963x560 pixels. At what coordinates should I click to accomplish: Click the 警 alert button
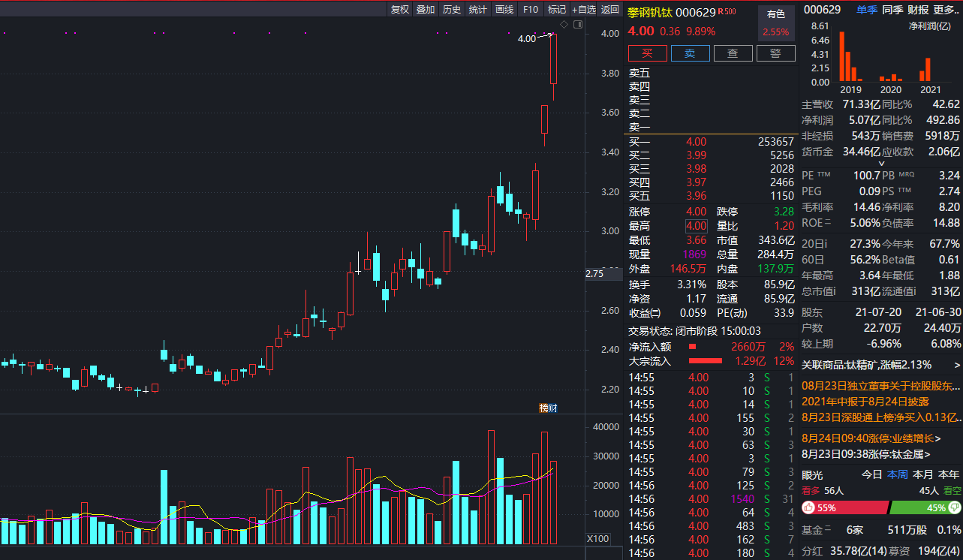coord(776,53)
